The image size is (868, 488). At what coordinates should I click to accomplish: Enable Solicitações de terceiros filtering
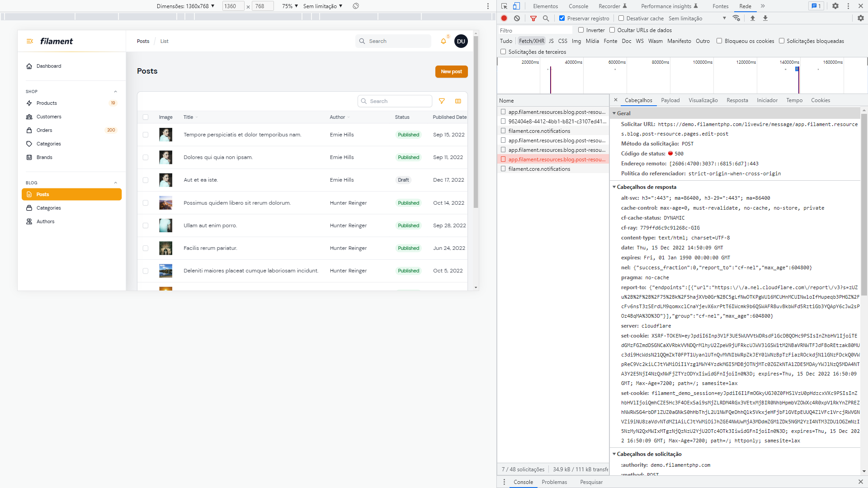click(x=503, y=52)
